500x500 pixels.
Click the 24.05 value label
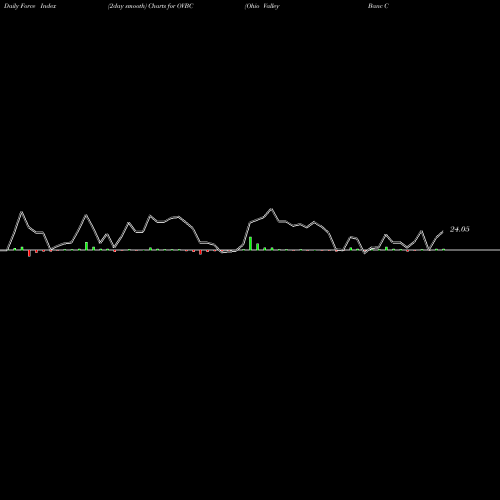pyautogui.click(x=460, y=229)
